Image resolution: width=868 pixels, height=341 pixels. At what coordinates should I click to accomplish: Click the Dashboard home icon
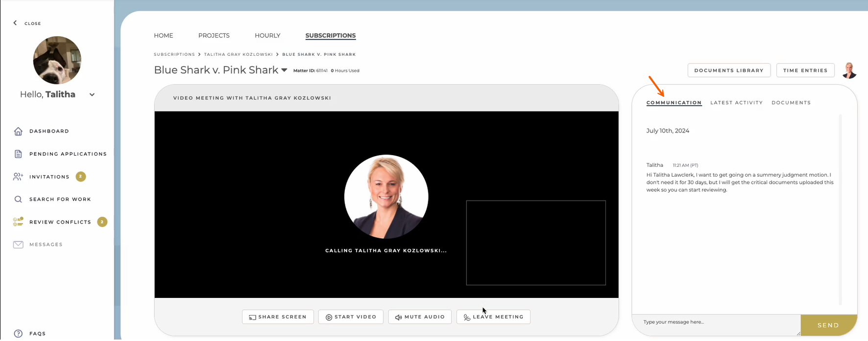(x=18, y=131)
